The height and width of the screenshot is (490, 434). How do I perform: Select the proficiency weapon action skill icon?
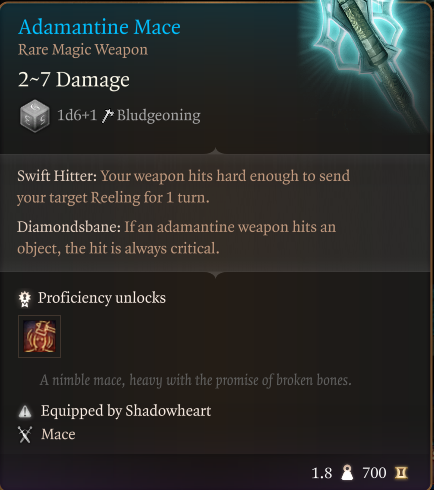coord(39,336)
